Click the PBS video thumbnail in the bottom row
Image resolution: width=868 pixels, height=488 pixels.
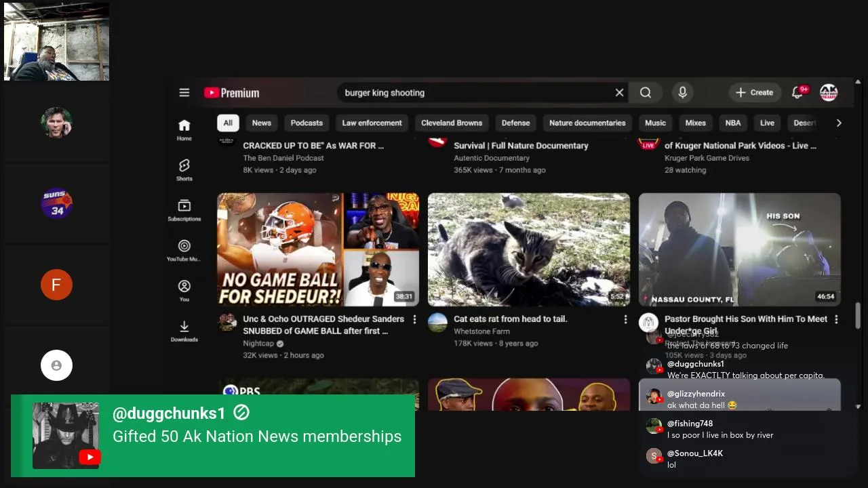[318, 395]
